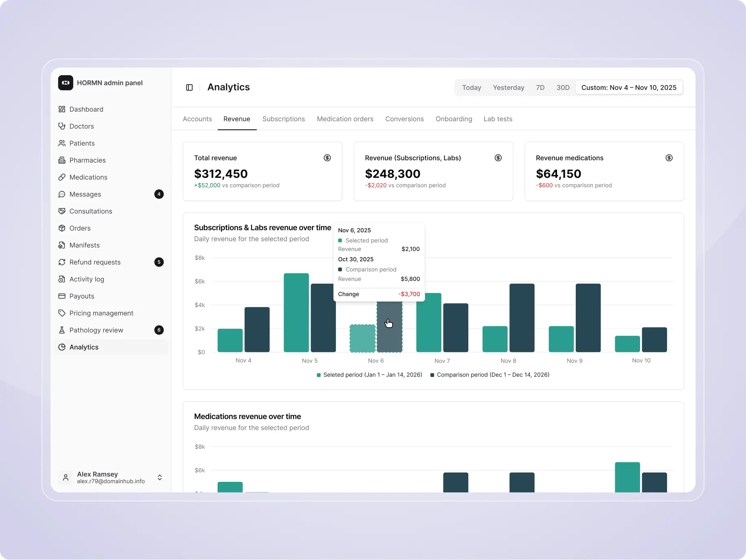Image resolution: width=746 pixels, height=560 pixels.
Task: Open the Dashboard page
Action: click(86, 109)
